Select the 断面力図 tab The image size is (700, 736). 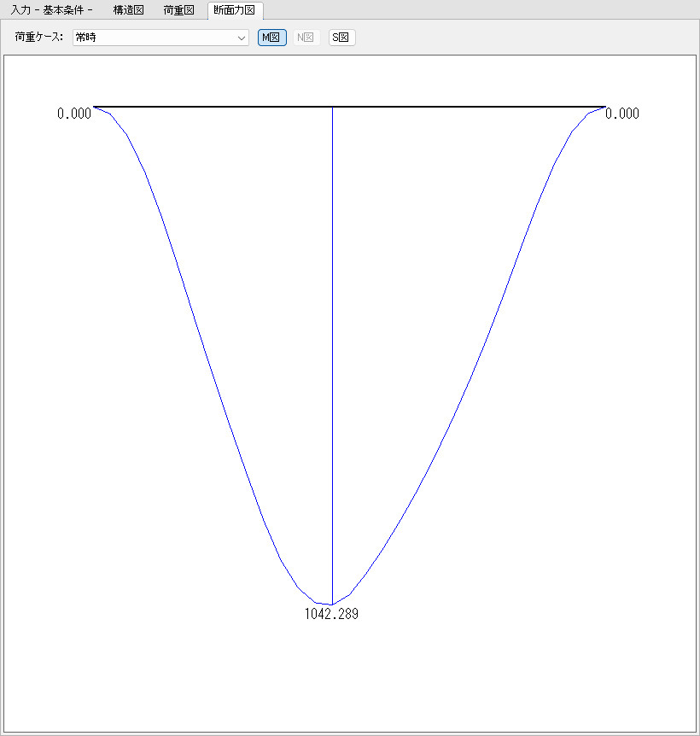[x=235, y=10]
